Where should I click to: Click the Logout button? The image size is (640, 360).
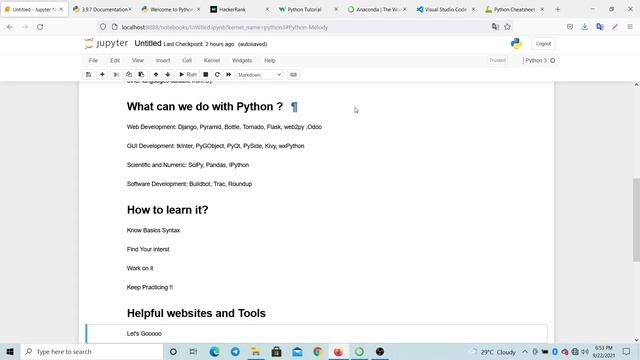pos(543,44)
